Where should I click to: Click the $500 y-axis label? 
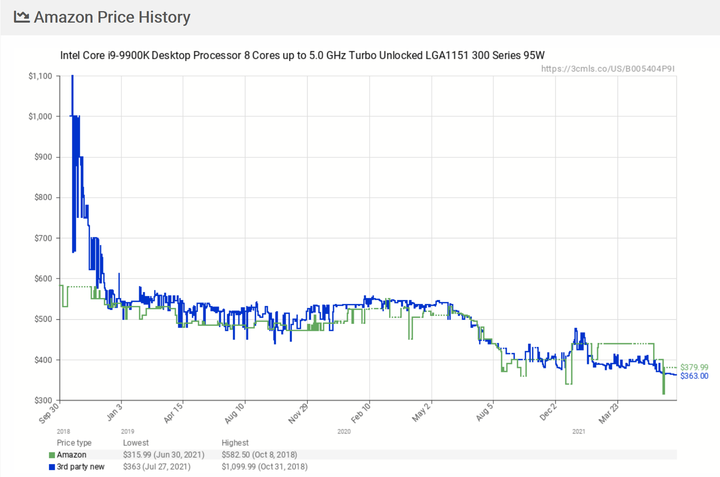(43, 319)
